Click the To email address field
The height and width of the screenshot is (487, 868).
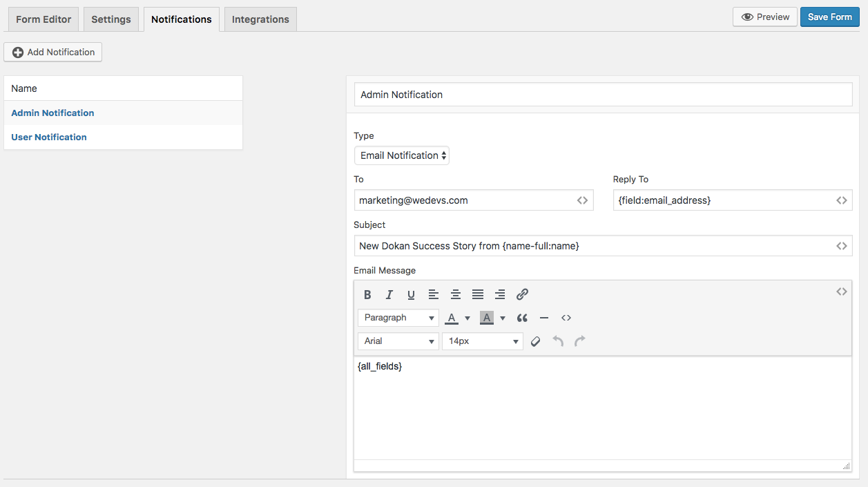point(474,200)
